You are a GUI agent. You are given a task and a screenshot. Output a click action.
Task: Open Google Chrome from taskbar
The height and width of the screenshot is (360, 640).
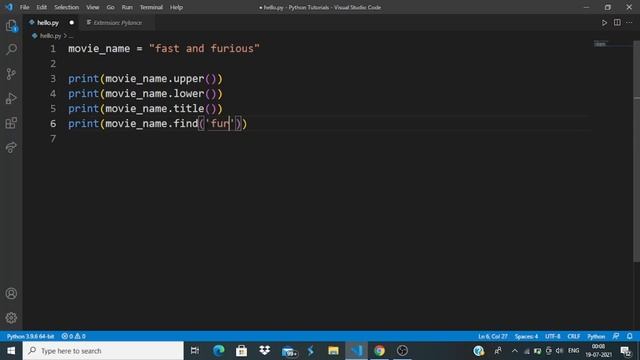(379, 351)
